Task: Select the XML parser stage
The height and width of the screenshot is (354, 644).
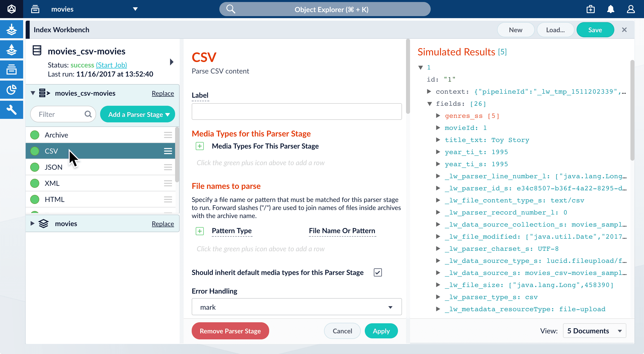Action: [x=52, y=183]
